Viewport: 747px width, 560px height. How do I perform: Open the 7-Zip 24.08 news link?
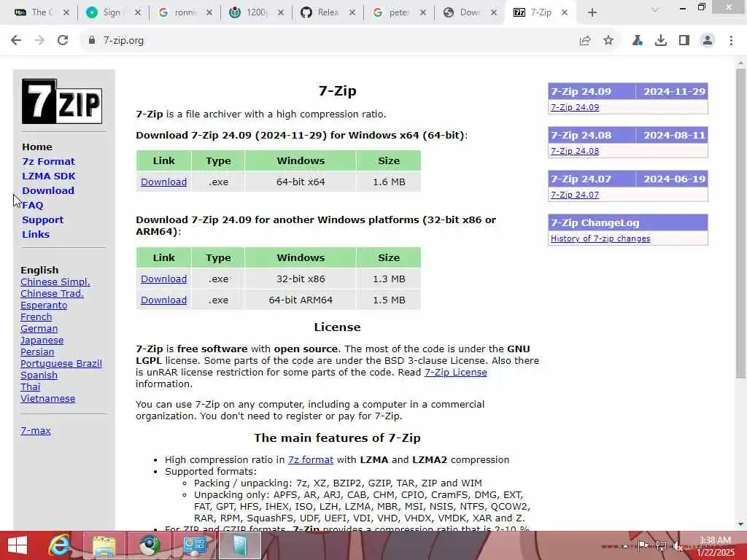(575, 151)
